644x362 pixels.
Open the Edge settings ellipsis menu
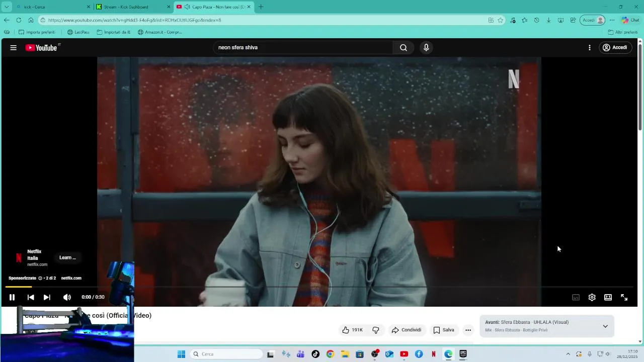[x=612, y=20]
